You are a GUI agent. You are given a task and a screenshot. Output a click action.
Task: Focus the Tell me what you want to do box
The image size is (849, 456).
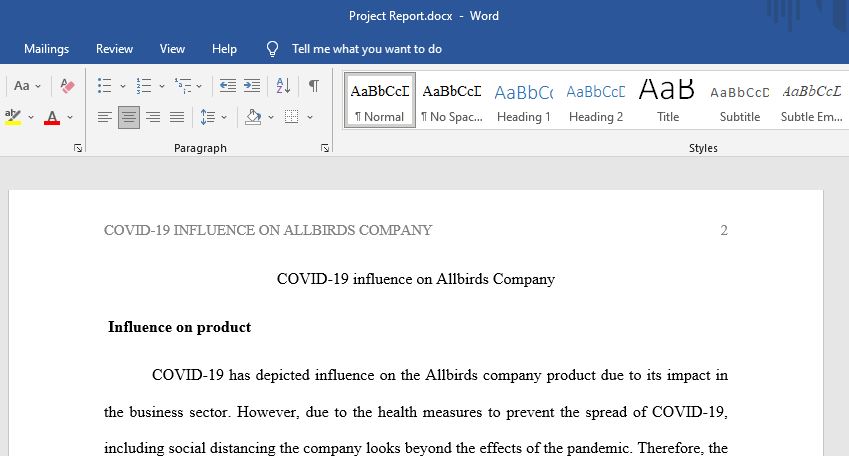tap(367, 49)
